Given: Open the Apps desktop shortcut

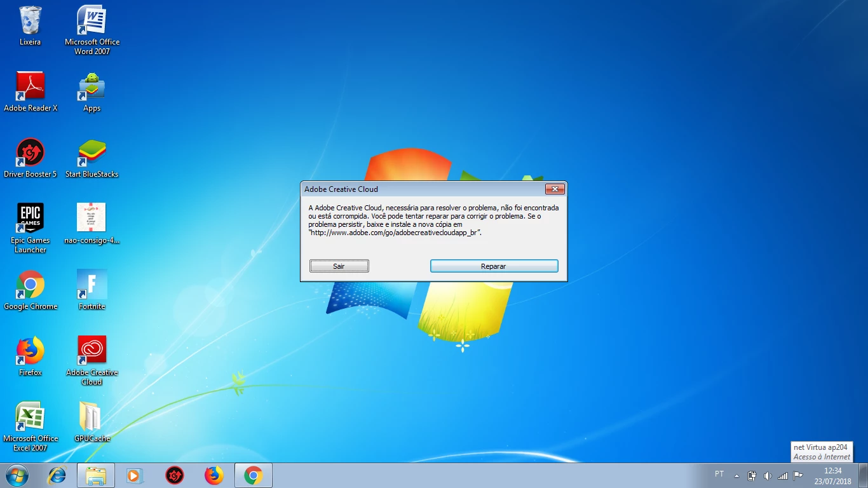Looking at the screenshot, I should (92, 92).
